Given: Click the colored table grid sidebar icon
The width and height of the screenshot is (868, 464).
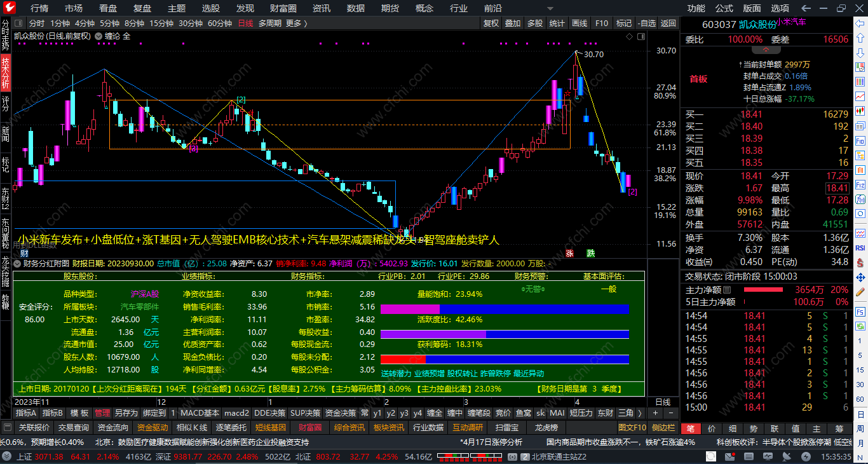Looking at the screenshot, I should click(860, 81).
